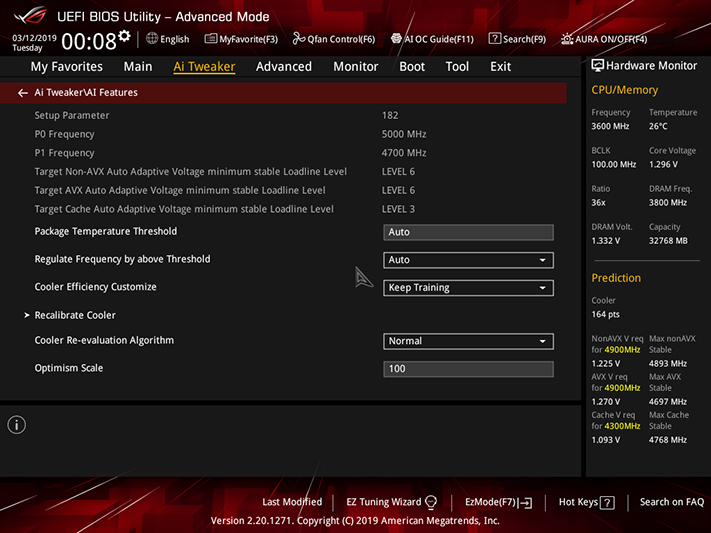
Task: Click the info icon in help panel
Action: click(17, 425)
